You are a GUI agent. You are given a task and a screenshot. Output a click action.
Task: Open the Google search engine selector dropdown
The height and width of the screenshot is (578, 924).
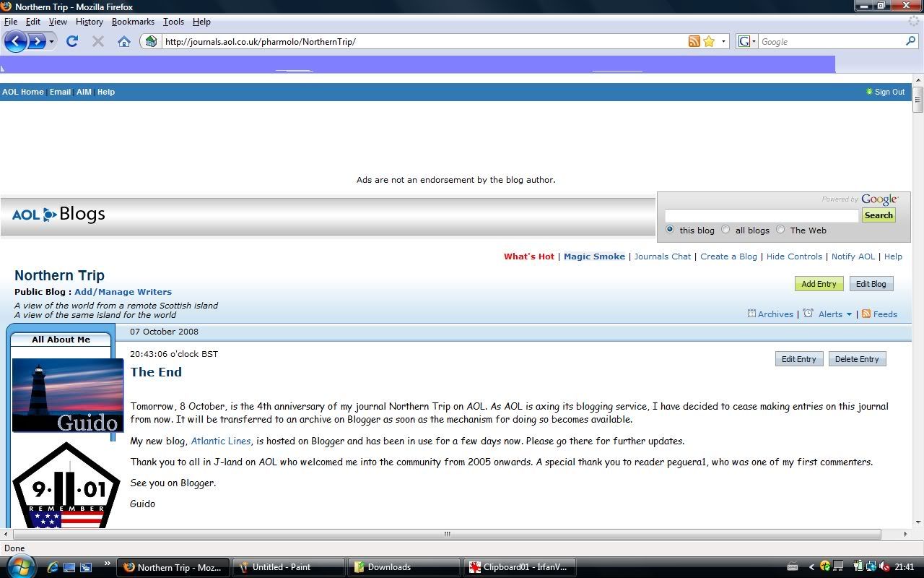coord(747,41)
